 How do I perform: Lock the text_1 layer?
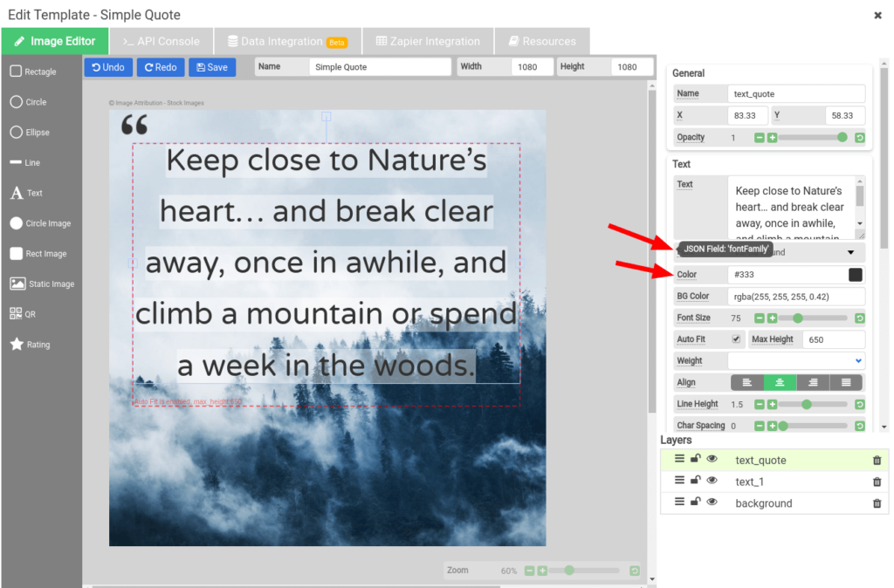coord(696,480)
